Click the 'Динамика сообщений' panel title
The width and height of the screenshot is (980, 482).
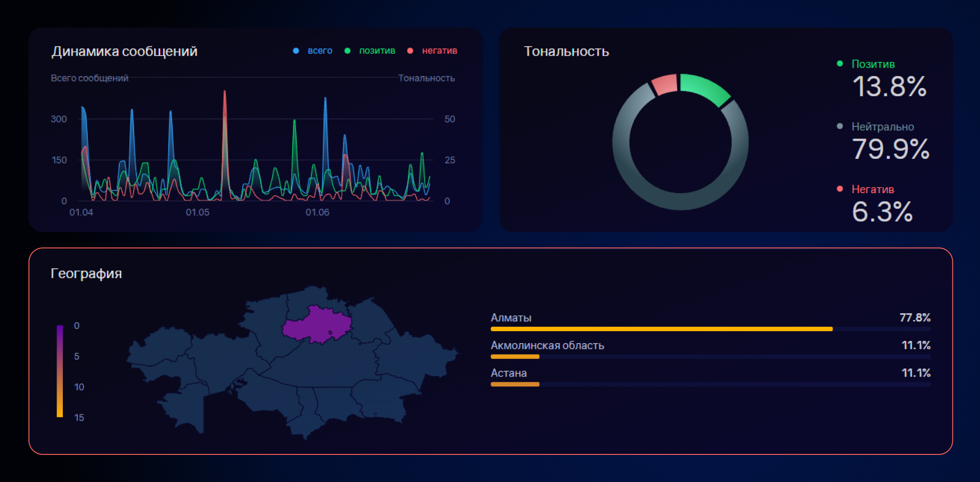point(124,52)
